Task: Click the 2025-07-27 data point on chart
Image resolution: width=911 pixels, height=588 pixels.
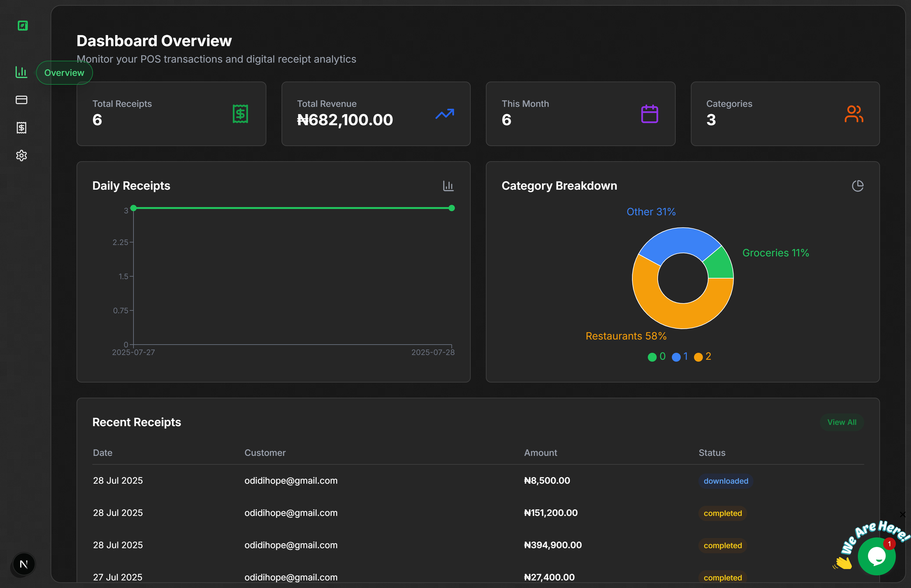Action: tap(133, 208)
